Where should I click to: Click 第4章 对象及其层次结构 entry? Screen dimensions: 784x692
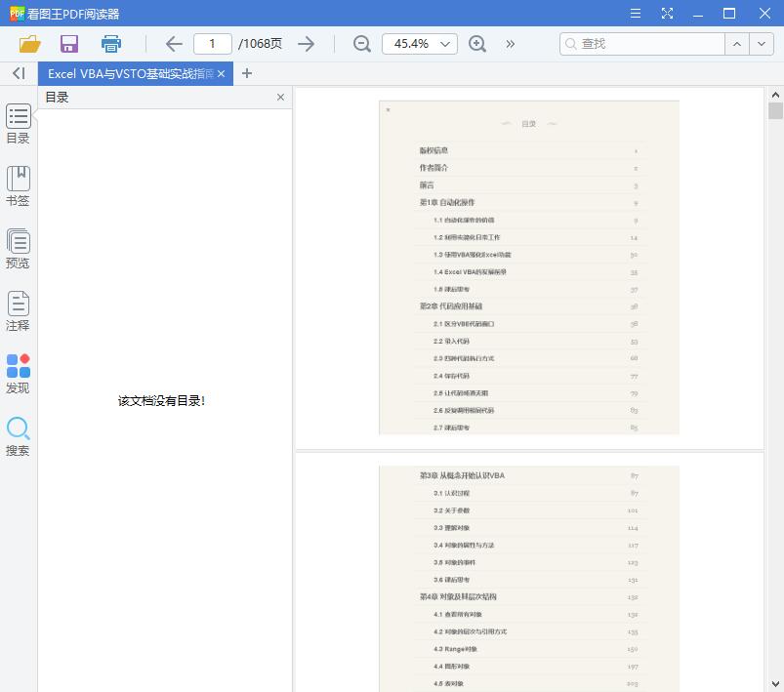458,596
